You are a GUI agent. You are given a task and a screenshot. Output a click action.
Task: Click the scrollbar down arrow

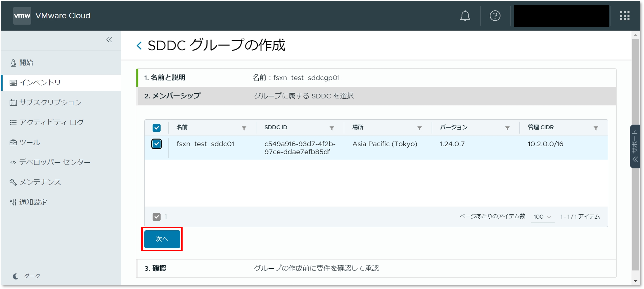pyautogui.click(x=635, y=281)
